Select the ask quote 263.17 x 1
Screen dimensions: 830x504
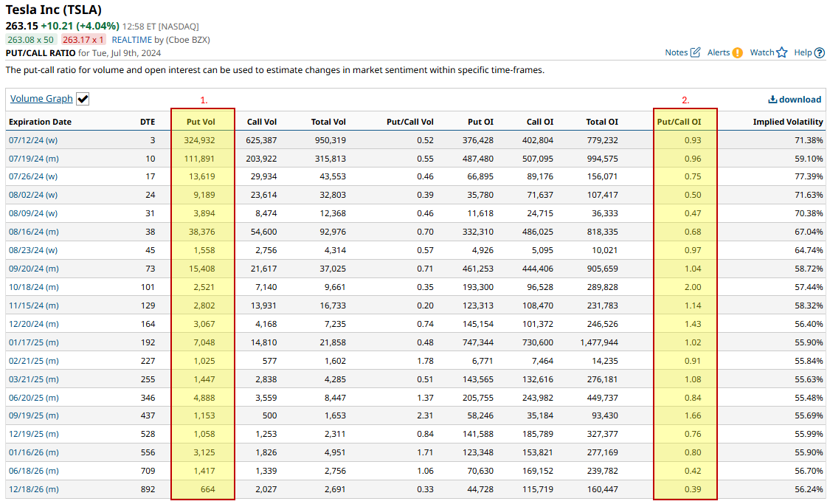coord(83,40)
